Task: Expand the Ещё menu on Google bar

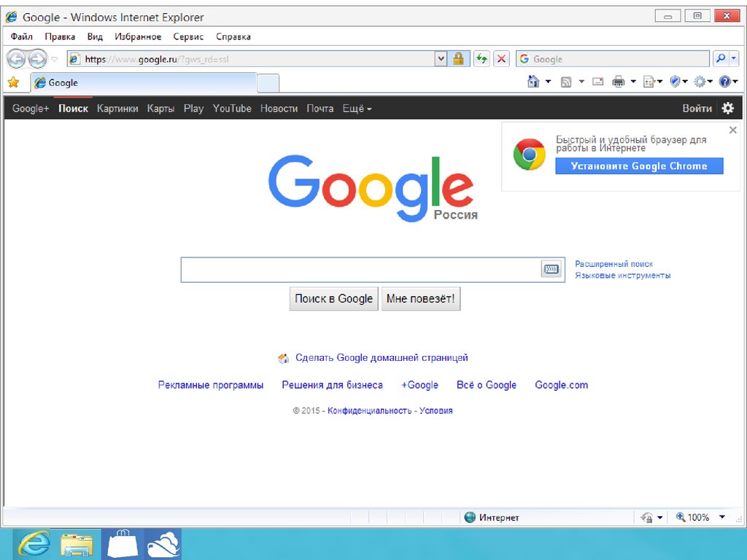Action: 357,108
